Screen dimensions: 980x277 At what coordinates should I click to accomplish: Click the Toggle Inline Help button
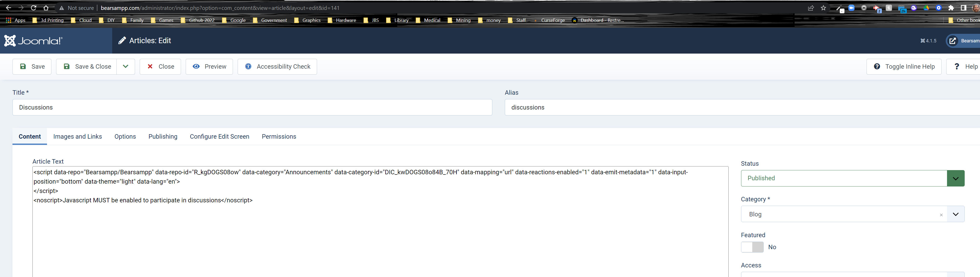(x=904, y=66)
